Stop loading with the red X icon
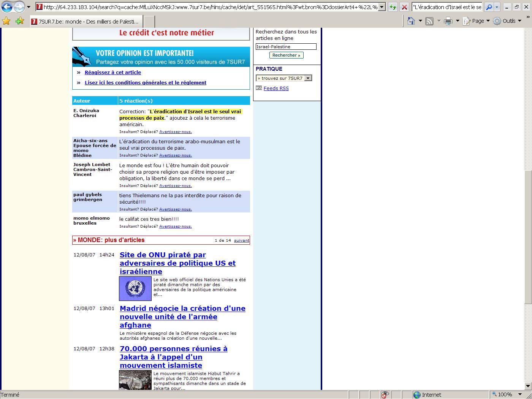The height and width of the screenshot is (399, 532). [404, 7]
